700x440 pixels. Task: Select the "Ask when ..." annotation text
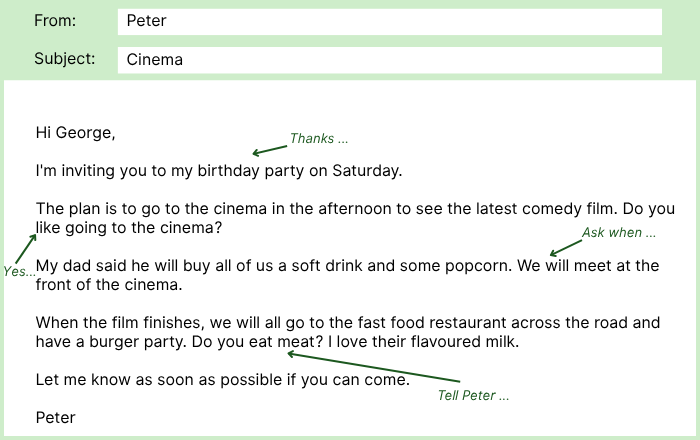(619, 233)
